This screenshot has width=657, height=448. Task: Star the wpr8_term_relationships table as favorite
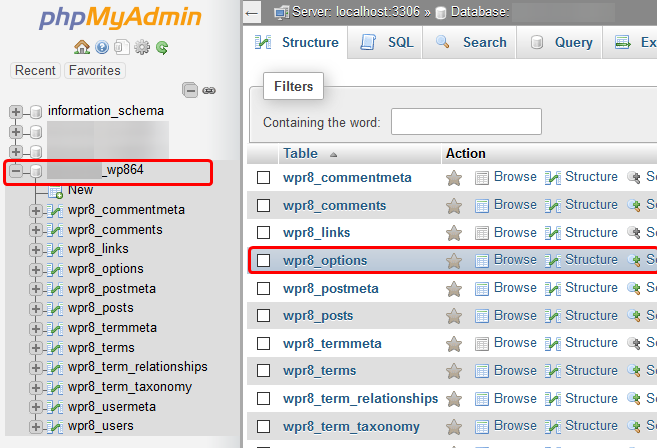454,399
